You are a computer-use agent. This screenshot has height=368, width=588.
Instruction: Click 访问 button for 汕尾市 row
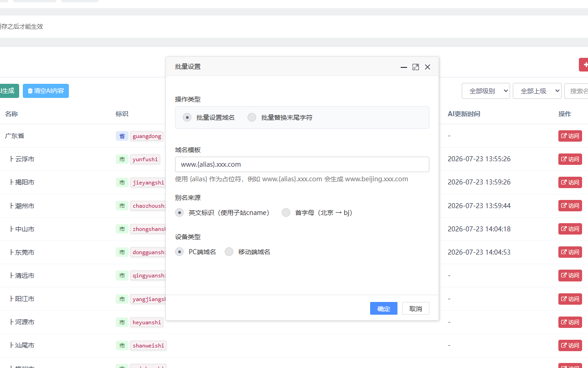click(x=570, y=345)
